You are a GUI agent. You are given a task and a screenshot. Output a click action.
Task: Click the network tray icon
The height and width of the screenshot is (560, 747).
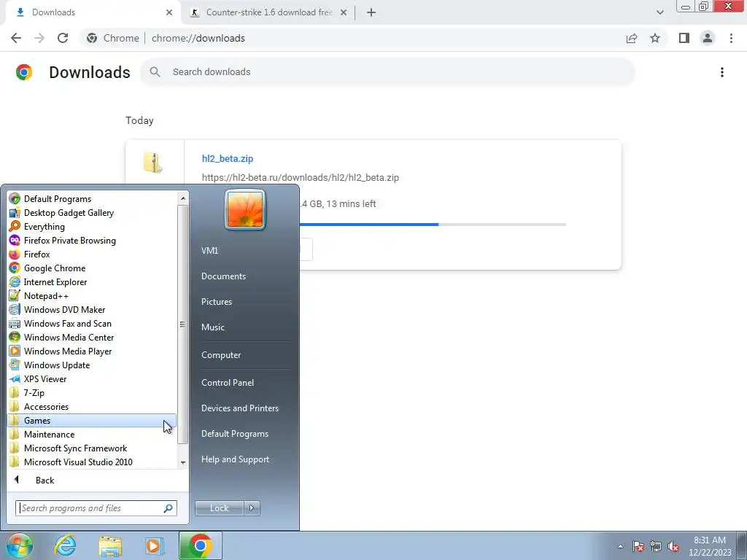point(656,546)
